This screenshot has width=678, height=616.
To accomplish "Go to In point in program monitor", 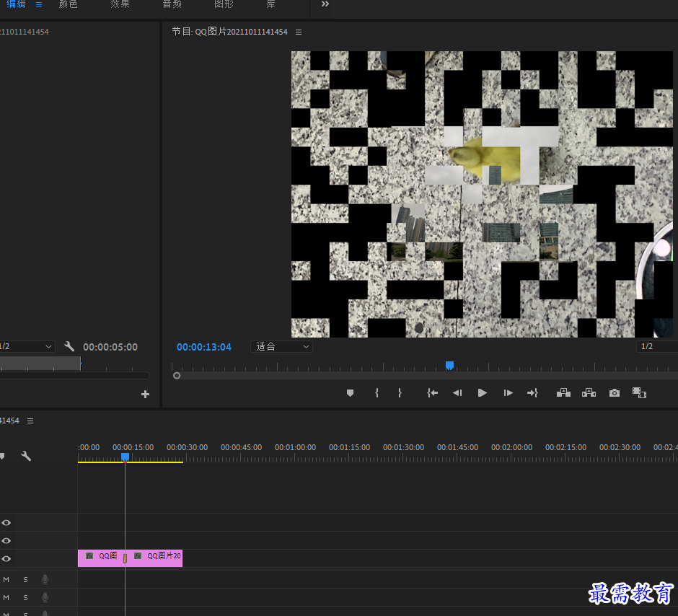I will (x=432, y=393).
